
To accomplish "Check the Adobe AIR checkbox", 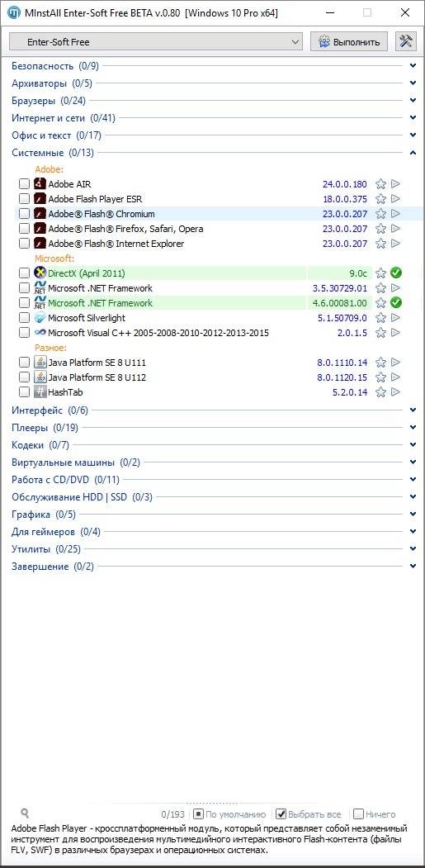I will click(25, 184).
